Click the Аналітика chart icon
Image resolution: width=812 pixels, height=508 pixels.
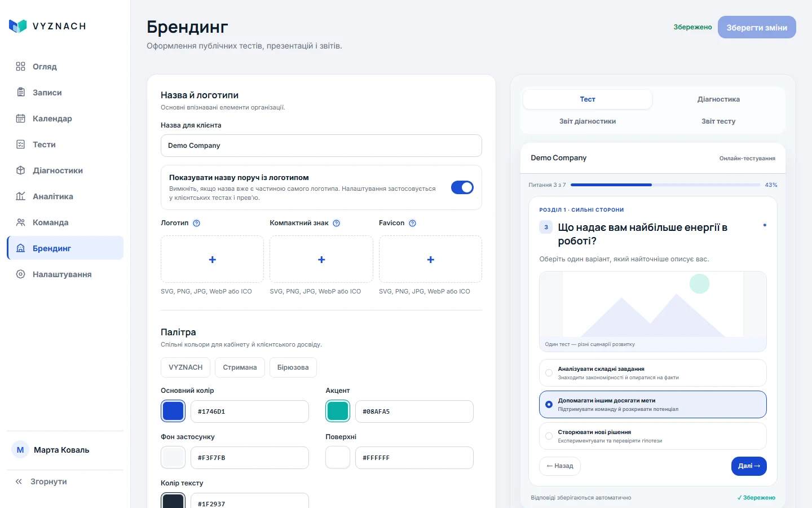[21, 196]
